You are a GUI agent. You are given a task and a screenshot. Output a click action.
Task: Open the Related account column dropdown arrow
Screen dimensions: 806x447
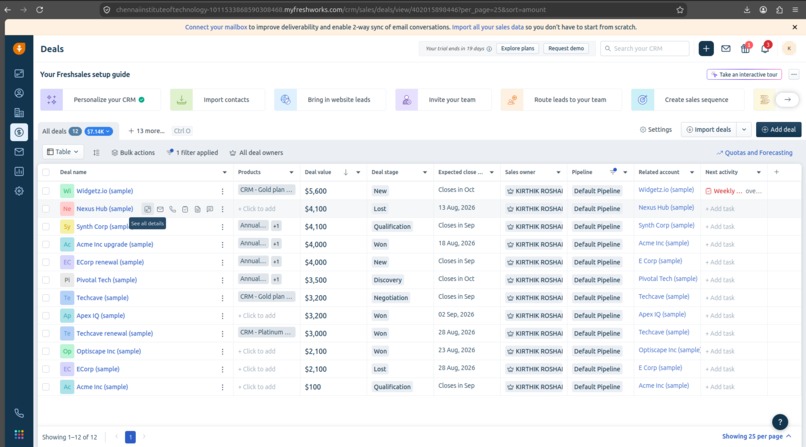pos(692,172)
